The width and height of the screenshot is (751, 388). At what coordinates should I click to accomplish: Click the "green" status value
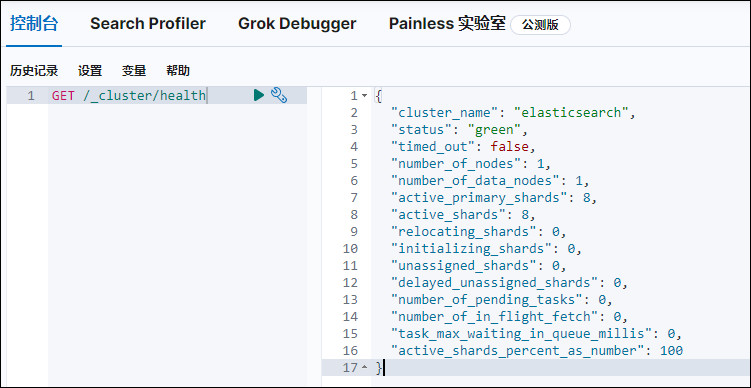pyautogui.click(x=494, y=130)
